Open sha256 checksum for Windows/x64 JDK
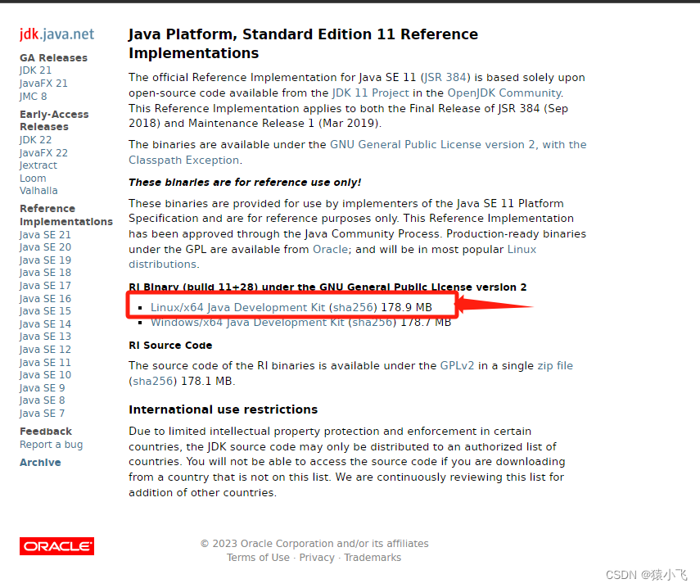 (372, 323)
